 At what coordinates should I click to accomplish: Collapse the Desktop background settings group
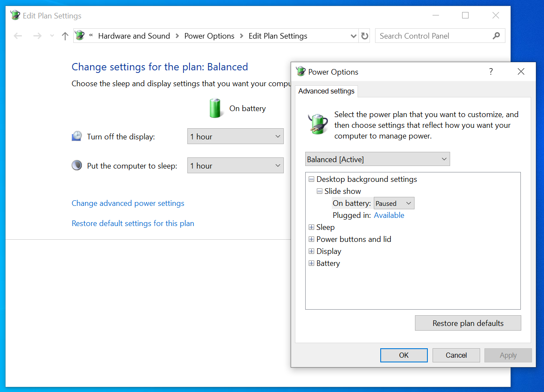tap(311, 179)
